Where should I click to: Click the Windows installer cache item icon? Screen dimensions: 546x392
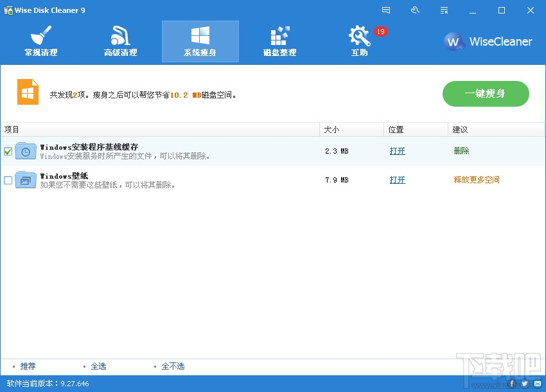pyautogui.click(x=25, y=150)
